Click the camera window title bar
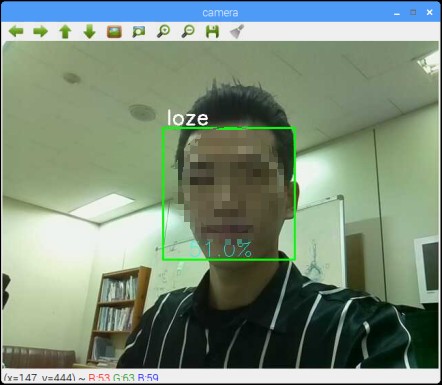Viewport: 442px width, 385px height. (x=220, y=13)
